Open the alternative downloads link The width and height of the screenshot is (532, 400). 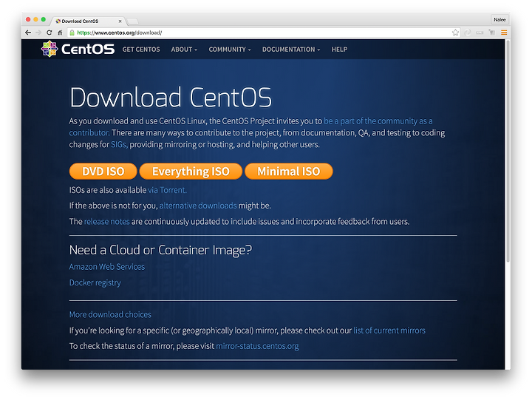198,206
